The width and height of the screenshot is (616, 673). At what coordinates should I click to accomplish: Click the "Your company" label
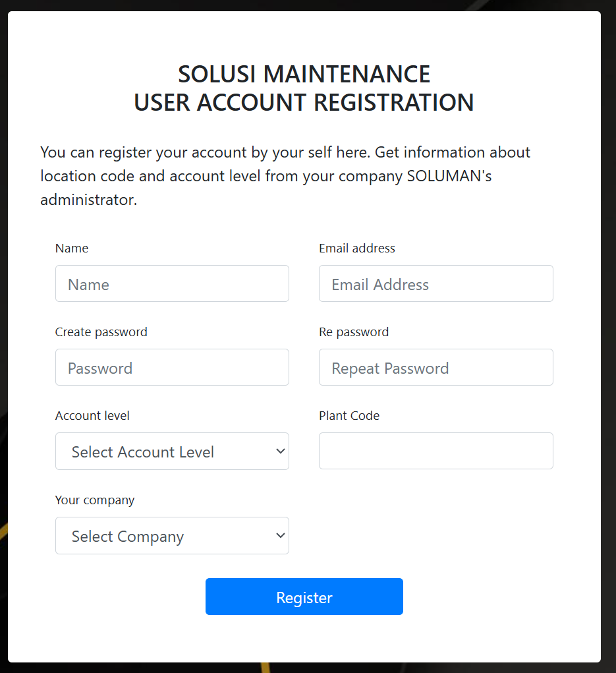(95, 500)
